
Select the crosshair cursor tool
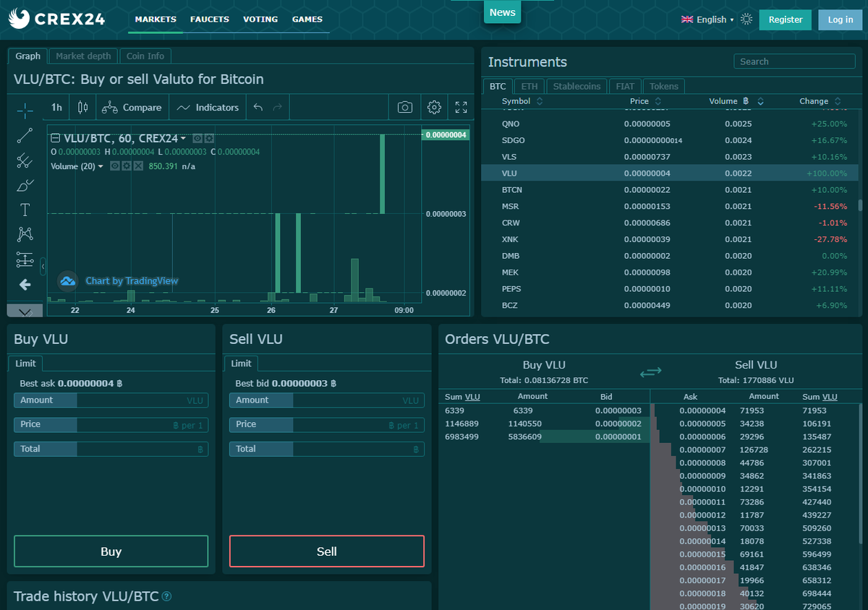pos(25,110)
